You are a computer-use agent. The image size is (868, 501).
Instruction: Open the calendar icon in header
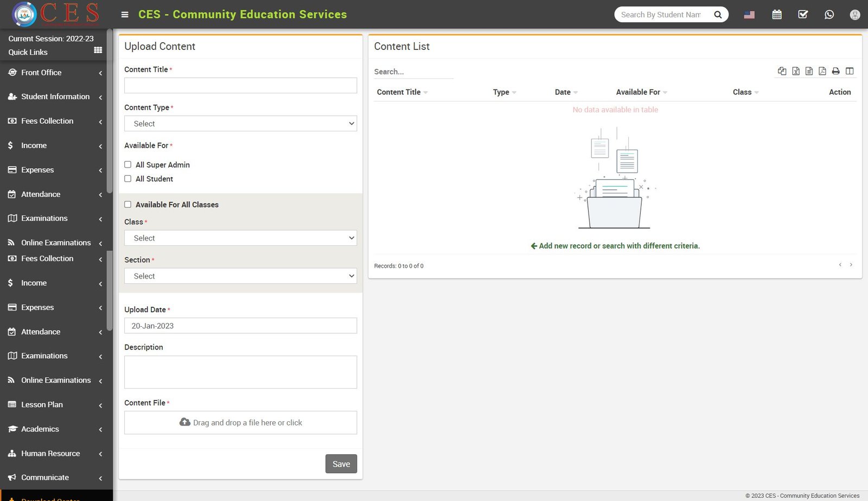click(777, 15)
